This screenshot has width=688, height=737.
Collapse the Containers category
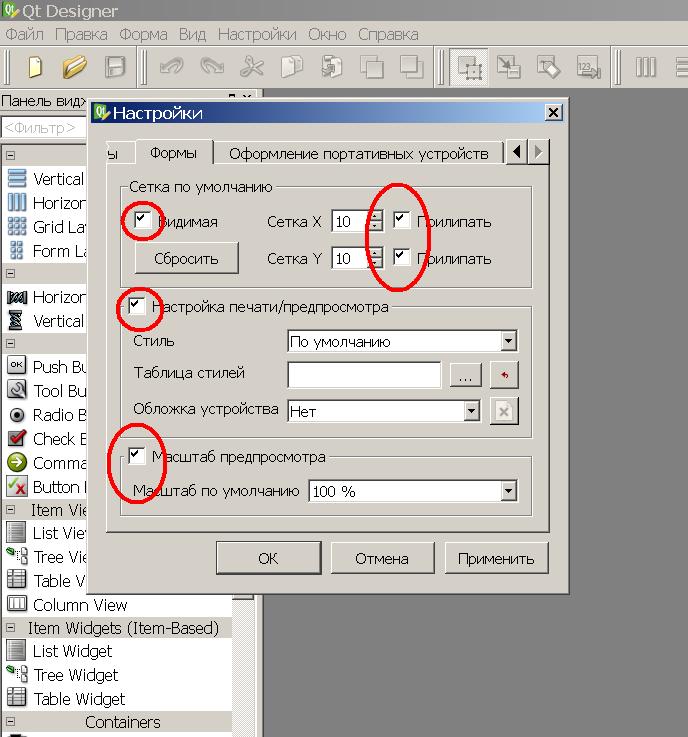click(10, 722)
